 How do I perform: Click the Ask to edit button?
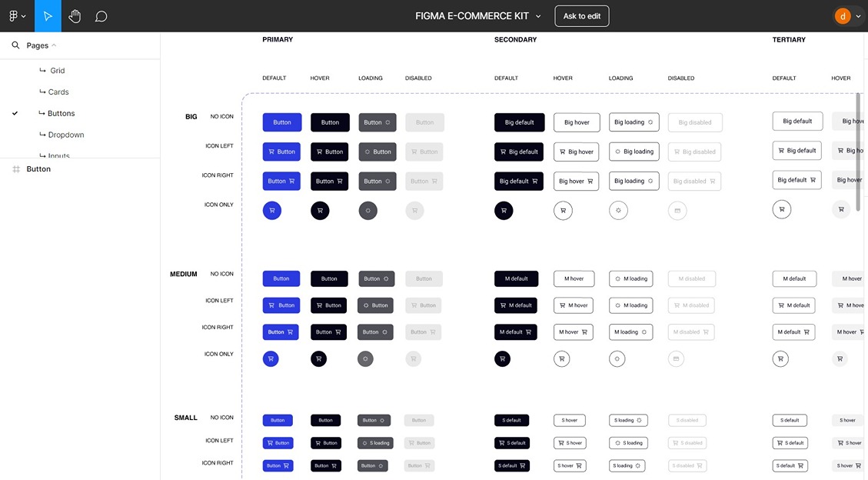(581, 15)
